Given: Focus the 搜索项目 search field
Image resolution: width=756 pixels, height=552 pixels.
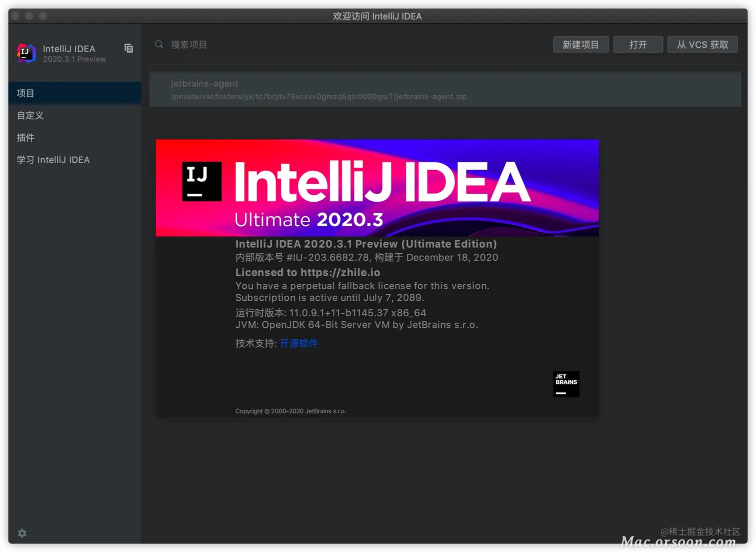Looking at the screenshot, I should click(x=350, y=45).
